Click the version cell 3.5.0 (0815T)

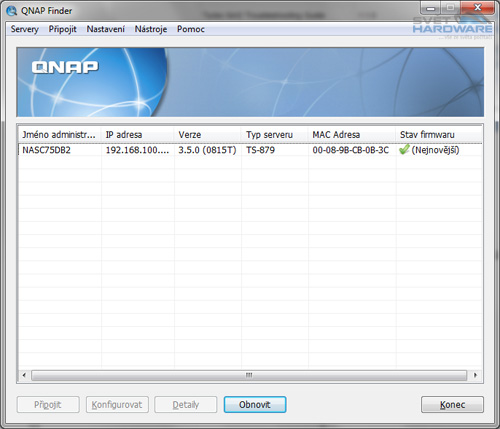tap(207, 150)
